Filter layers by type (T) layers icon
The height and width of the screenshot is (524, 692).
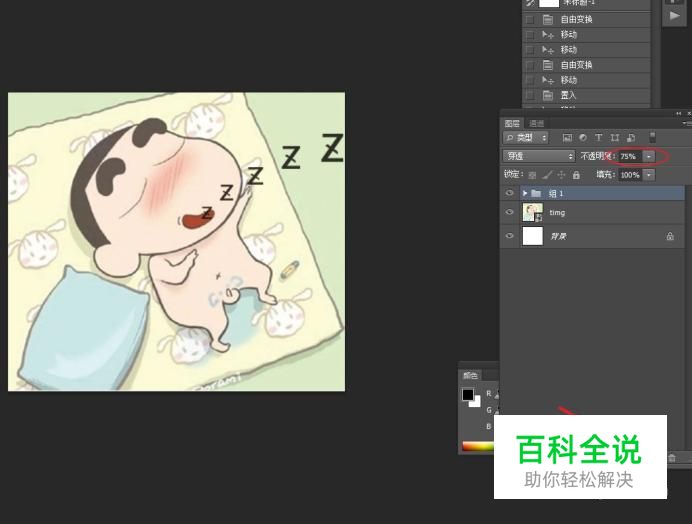598,138
